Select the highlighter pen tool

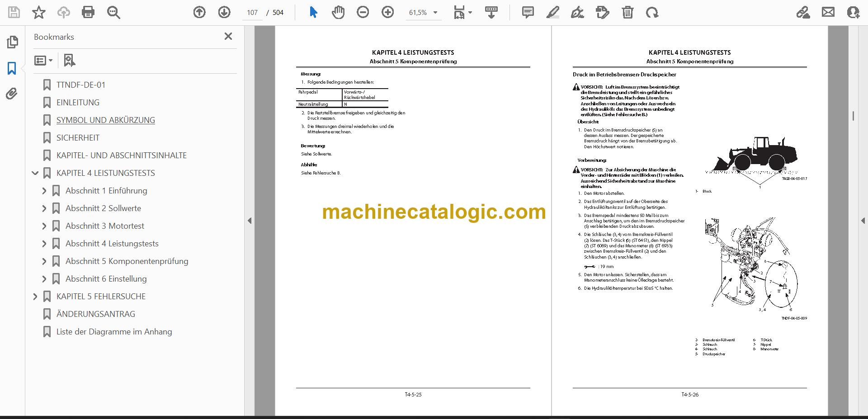552,12
